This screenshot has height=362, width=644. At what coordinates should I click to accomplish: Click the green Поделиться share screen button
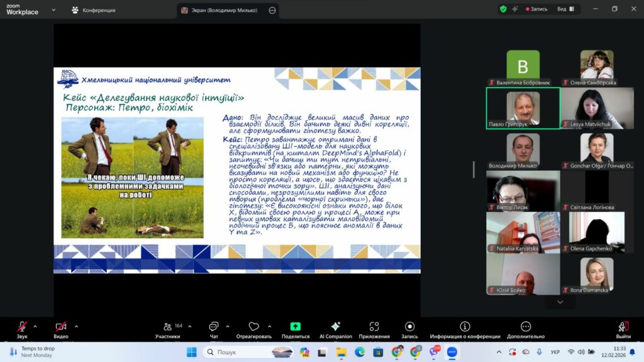tap(295, 330)
